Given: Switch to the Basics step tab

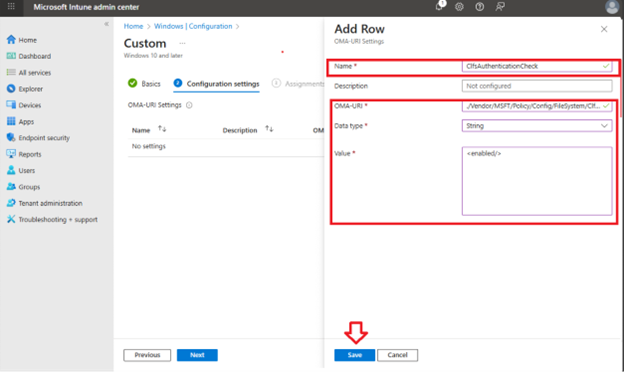Looking at the screenshot, I should click(144, 84).
